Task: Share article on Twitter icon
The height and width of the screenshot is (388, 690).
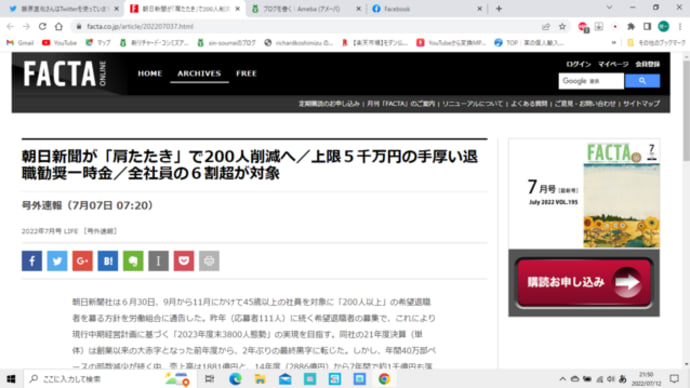Action: (x=57, y=261)
